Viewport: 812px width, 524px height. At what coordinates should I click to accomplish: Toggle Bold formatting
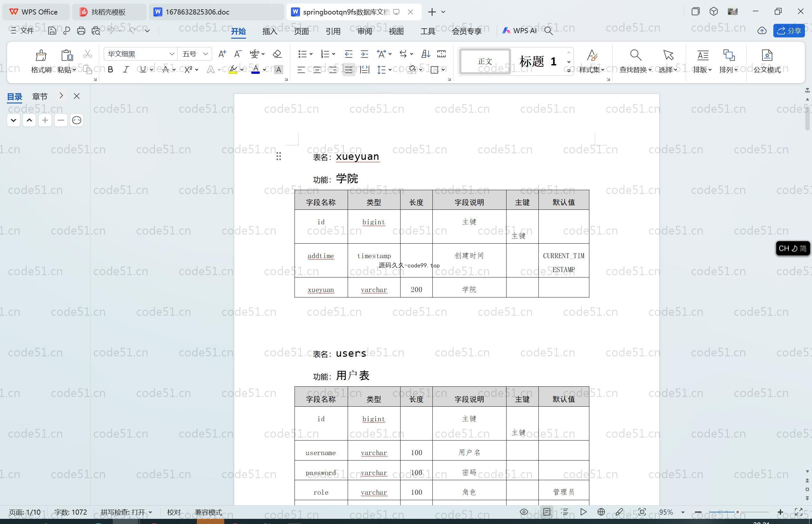tap(110, 70)
